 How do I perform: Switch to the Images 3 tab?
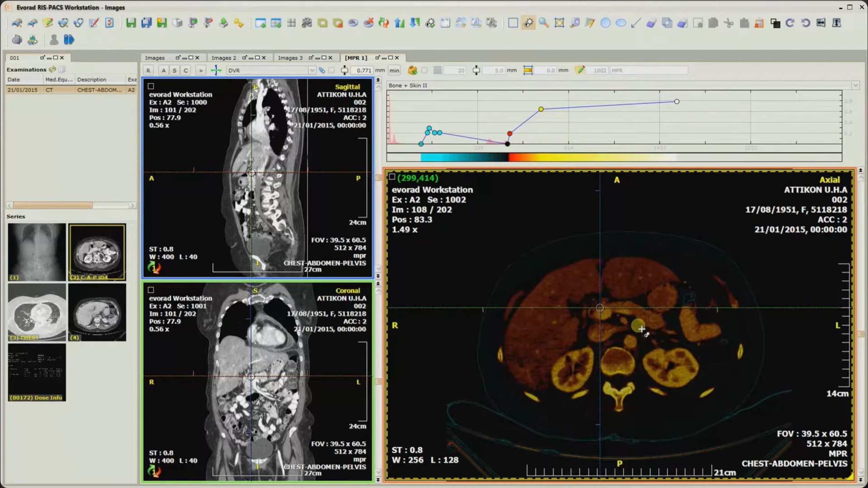[290, 58]
